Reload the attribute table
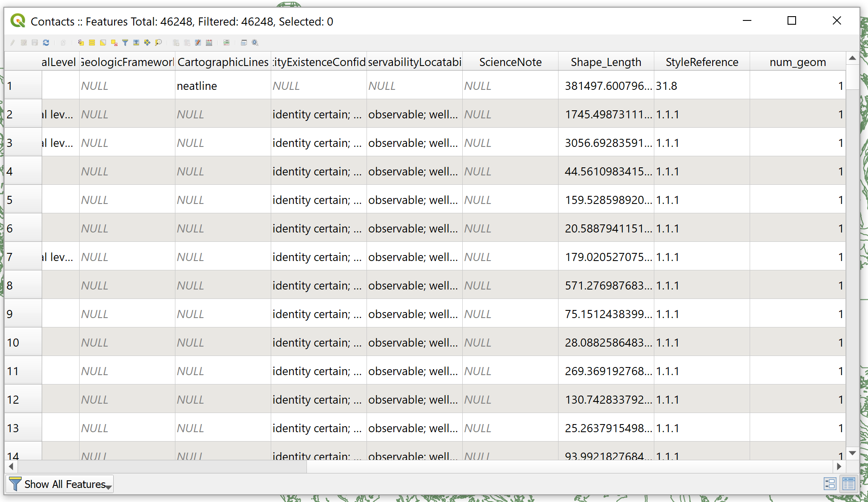Screen dimensions: 868x502 tap(46, 43)
